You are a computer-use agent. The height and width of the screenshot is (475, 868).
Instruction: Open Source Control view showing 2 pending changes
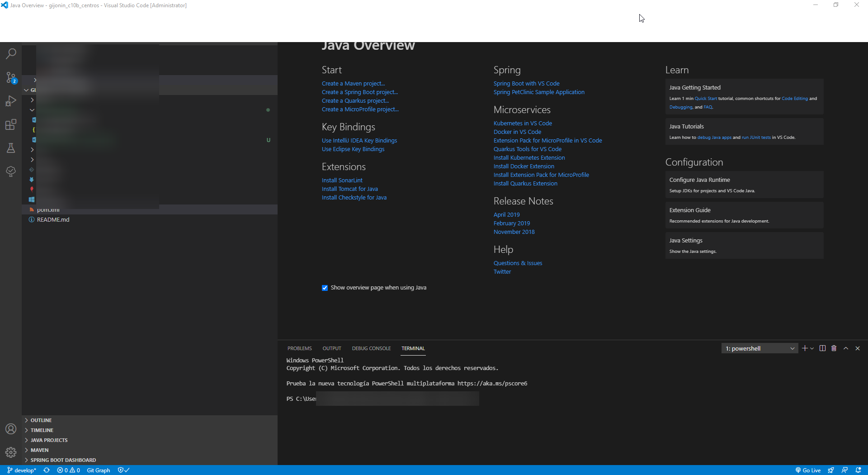coord(11,77)
